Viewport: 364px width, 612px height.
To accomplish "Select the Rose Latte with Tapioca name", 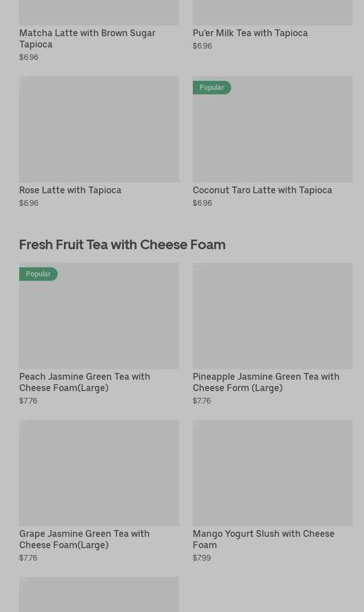I will point(70,190).
